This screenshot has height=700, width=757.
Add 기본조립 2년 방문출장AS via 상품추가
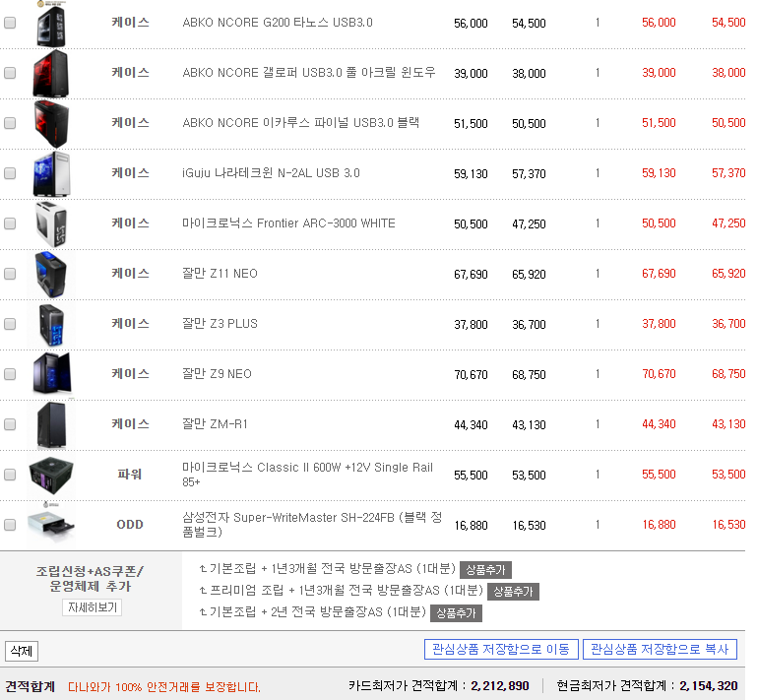(456, 613)
